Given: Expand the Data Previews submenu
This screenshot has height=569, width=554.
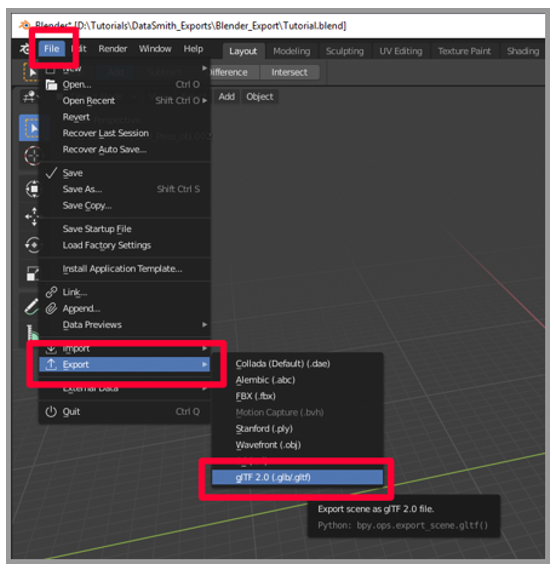Looking at the screenshot, I should click(124, 325).
